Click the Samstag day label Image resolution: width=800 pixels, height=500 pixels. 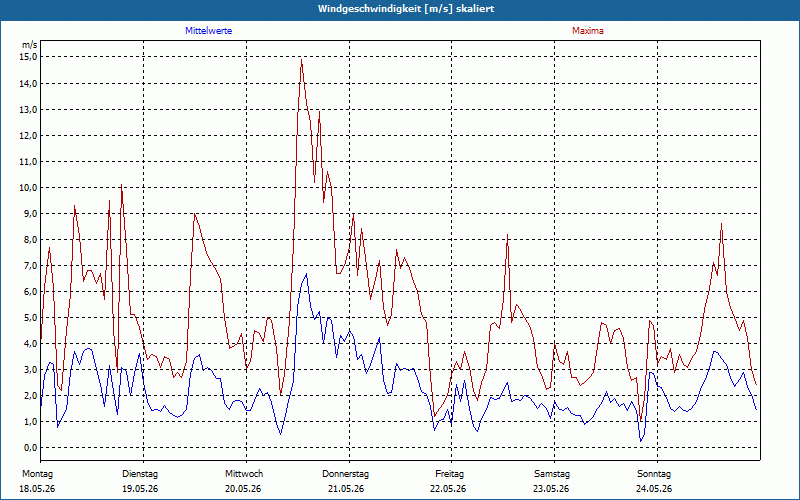click(552, 474)
